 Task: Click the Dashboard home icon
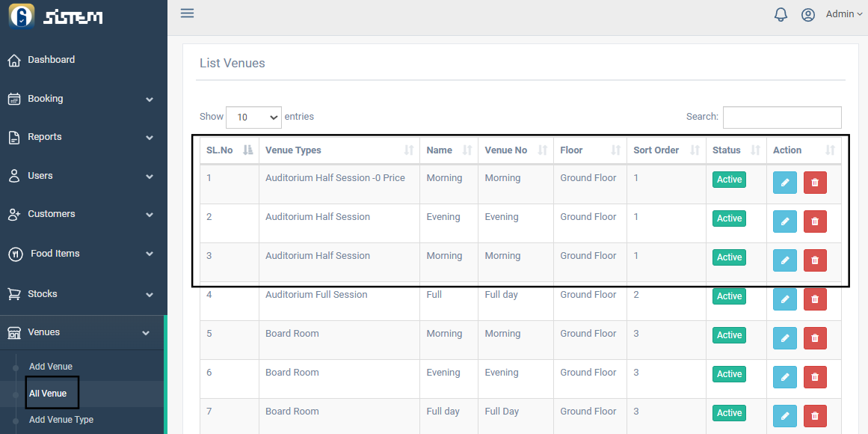[14, 60]
